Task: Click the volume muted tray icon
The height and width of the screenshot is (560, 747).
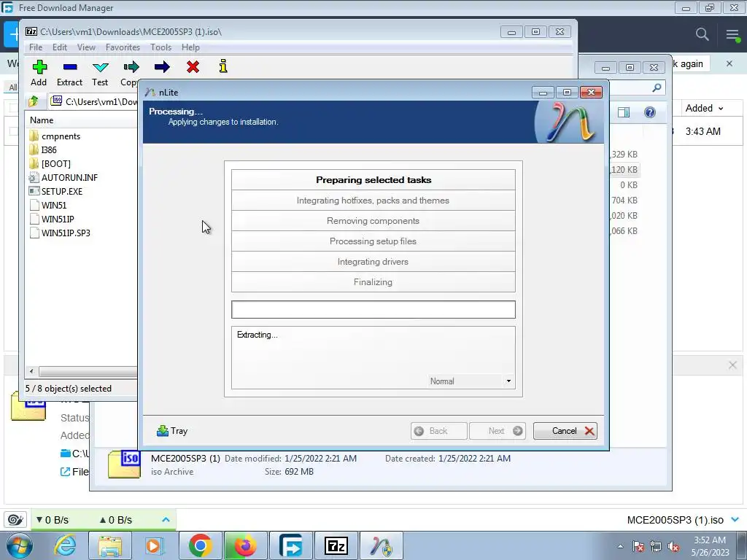Action: coord(673,546)
